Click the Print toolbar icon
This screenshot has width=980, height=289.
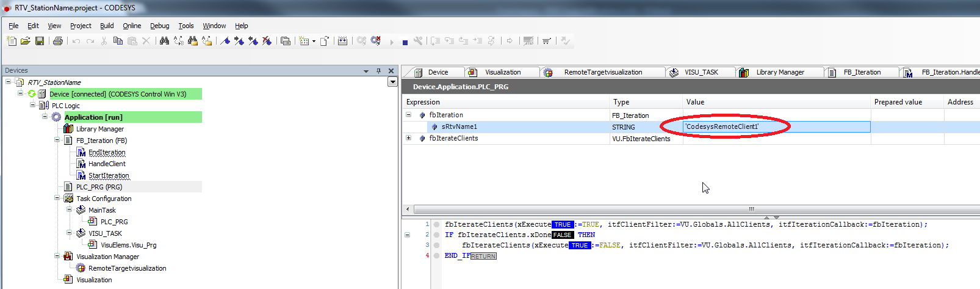point(57,41)
